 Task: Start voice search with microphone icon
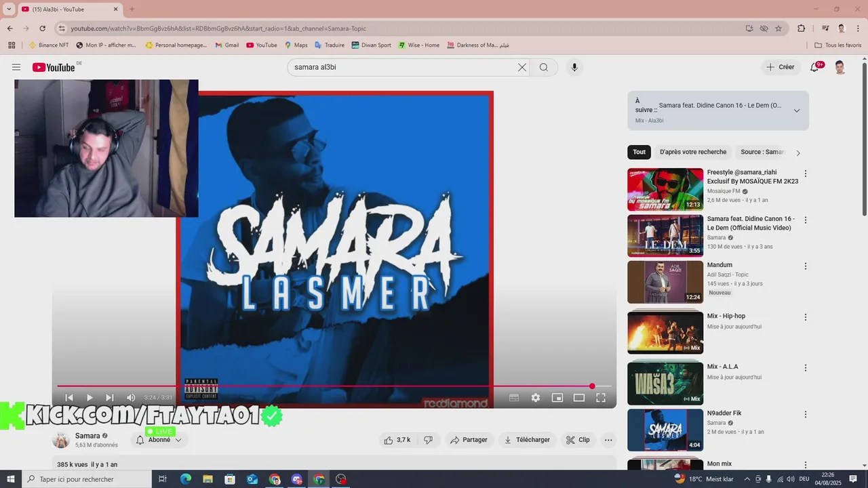pos(574,67)
